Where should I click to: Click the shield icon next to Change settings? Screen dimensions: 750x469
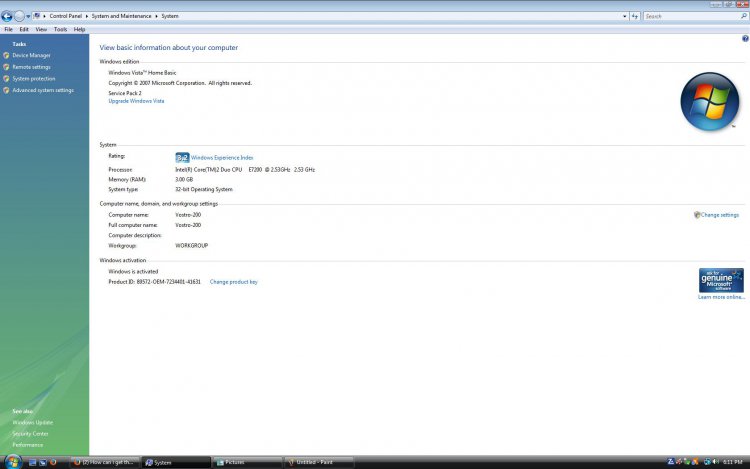tap(697, 215)
